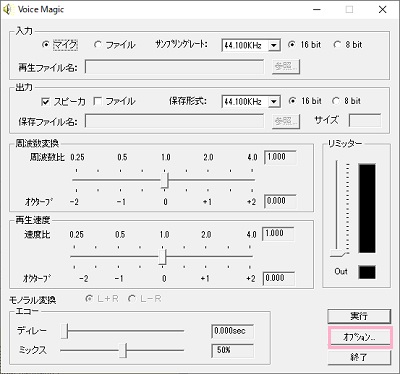Select L-R mono conversion option
The height and width of the screenshot is (374, 400).
tap(132, 299)
